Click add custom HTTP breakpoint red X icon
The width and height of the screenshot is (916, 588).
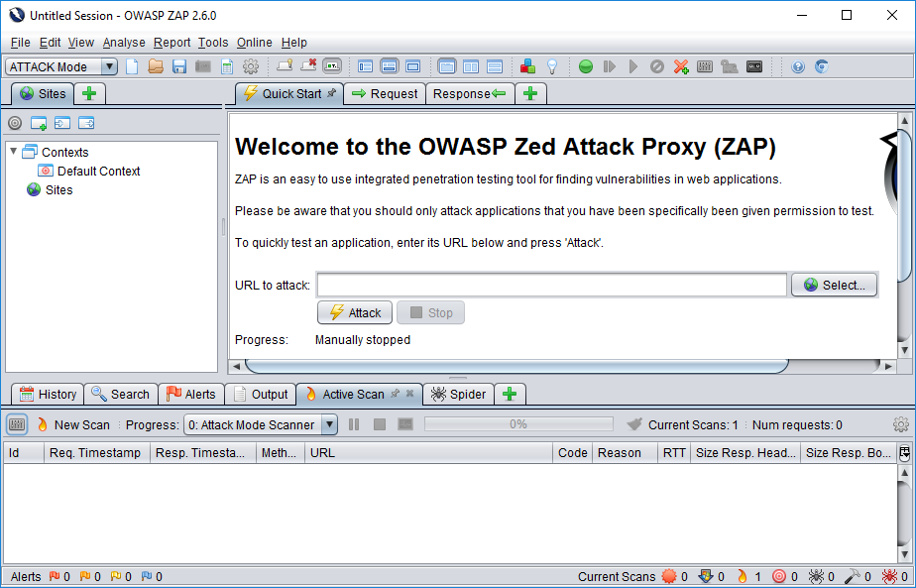point(681,66)
